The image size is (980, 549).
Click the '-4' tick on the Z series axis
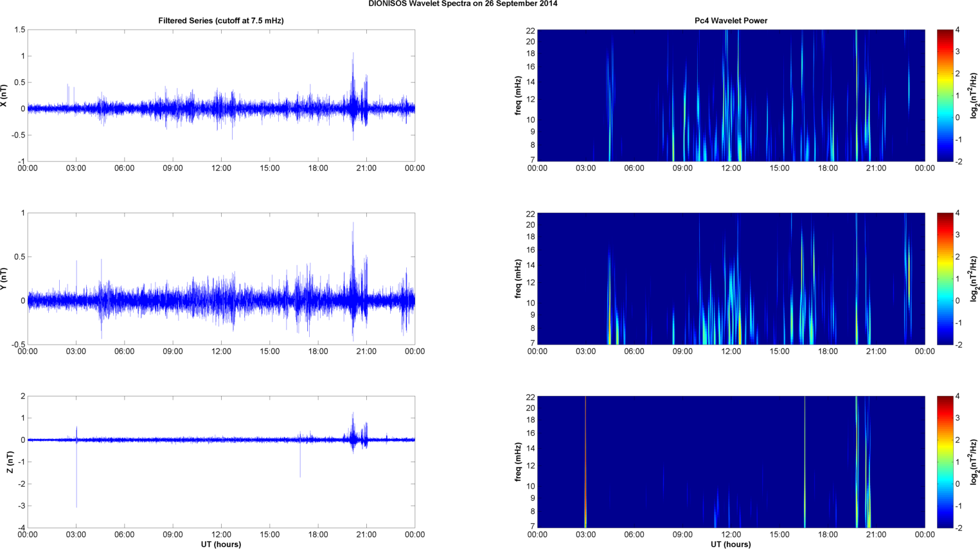tap(21, 528)
